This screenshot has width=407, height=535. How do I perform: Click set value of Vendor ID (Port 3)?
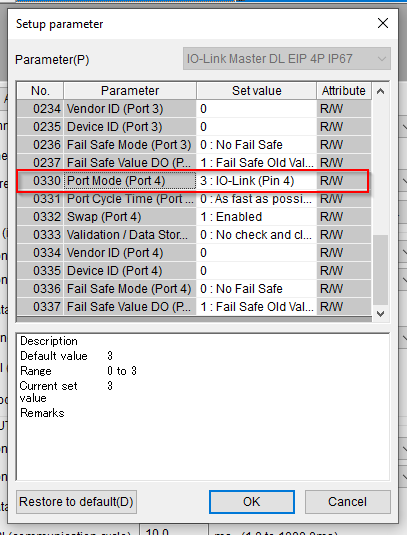[x=257, y=109]
